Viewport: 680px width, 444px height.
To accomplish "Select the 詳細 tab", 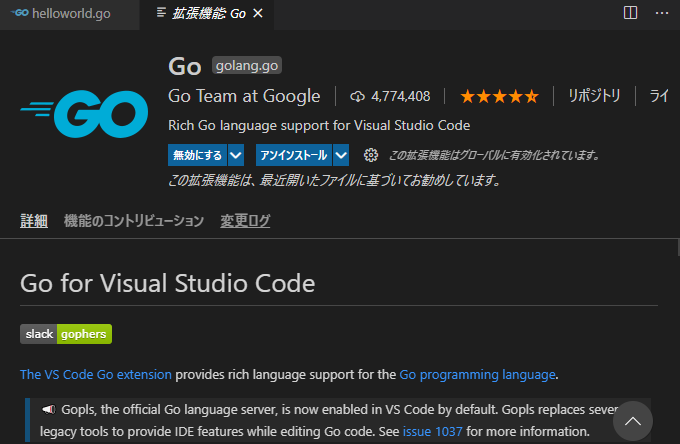I will tap(34, 221).
